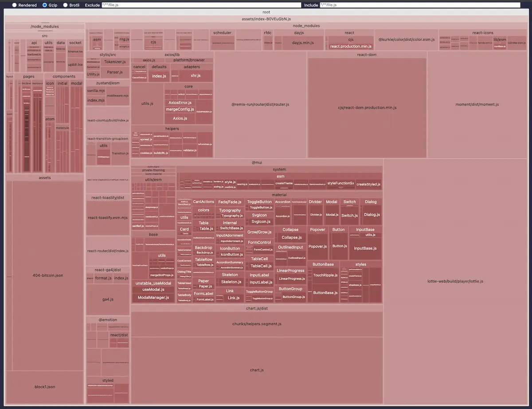Select the react.production.min.js block
Screen dimensions: 532x409
[x=351, y=46]
